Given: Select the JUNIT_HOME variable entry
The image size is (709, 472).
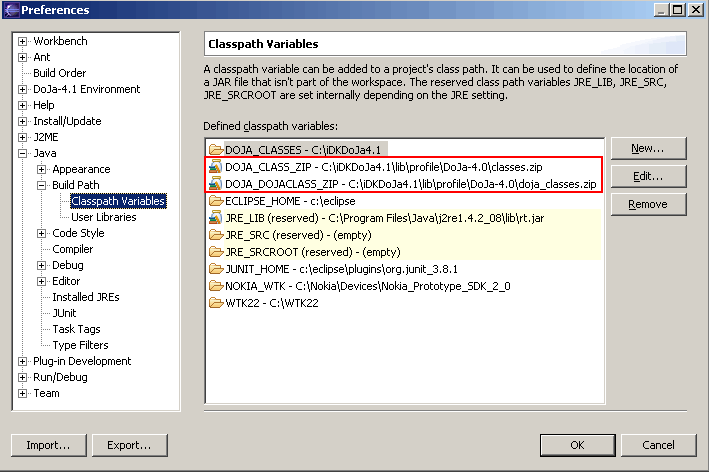Looking at the screenshot, I should point(341,269).
